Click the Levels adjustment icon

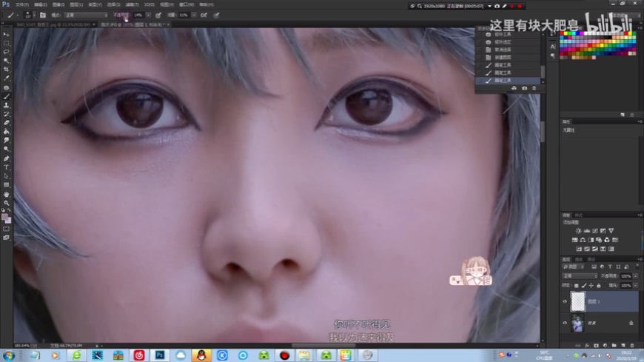point(586,231)
